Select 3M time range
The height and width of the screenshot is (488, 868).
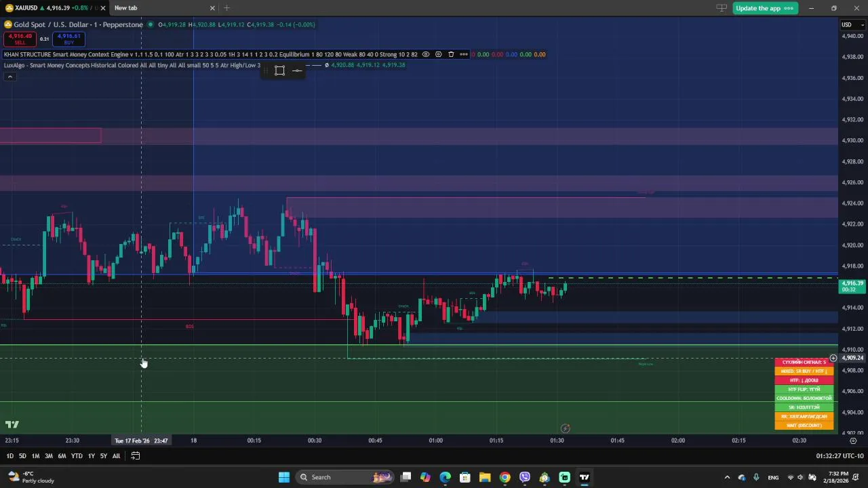point(49,456)
